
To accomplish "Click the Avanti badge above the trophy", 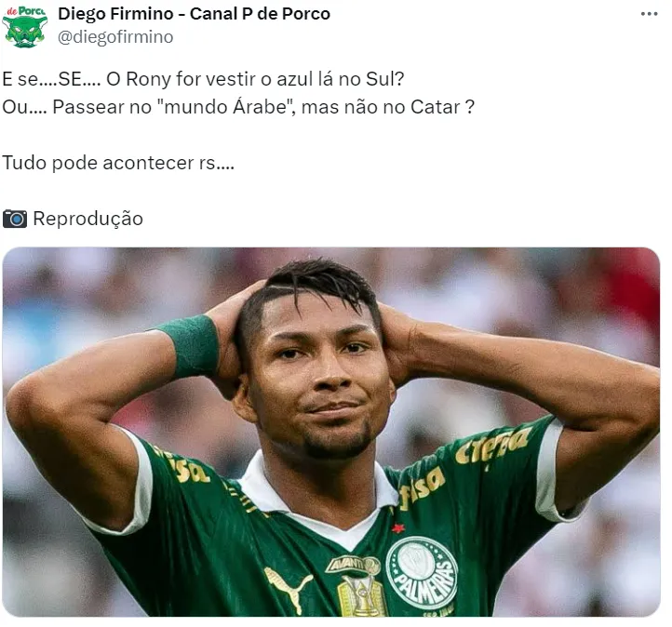I will pyautogui.click(x=353, y=565).
